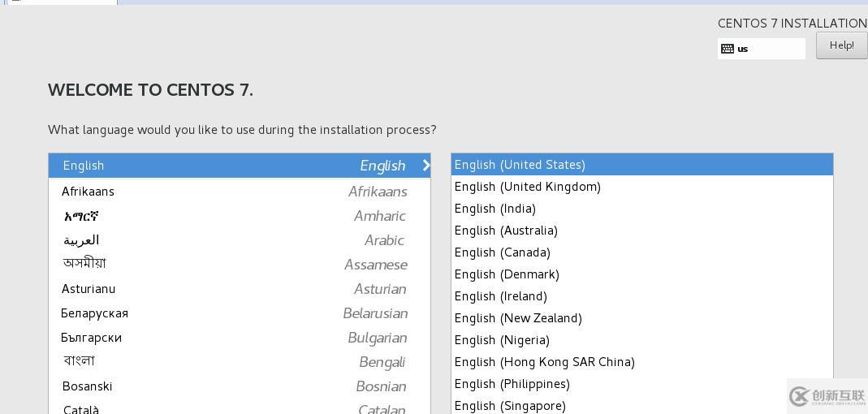Choose the Amharic language row
This screenshot has height=414, width=868.
[x=240, y=216]
